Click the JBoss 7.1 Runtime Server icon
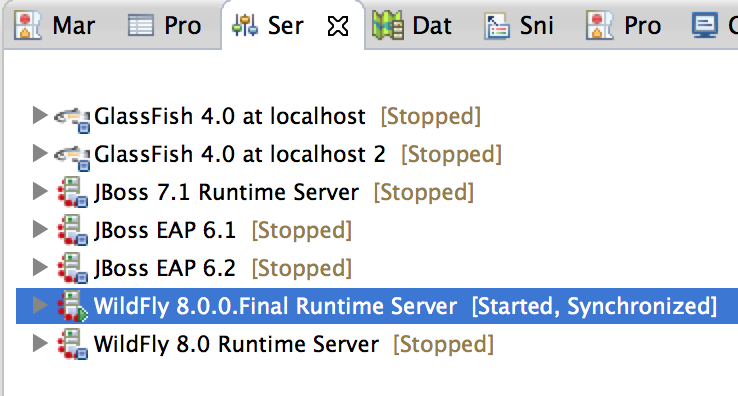This screenshot has width=738, height=396. click(72, 192)
